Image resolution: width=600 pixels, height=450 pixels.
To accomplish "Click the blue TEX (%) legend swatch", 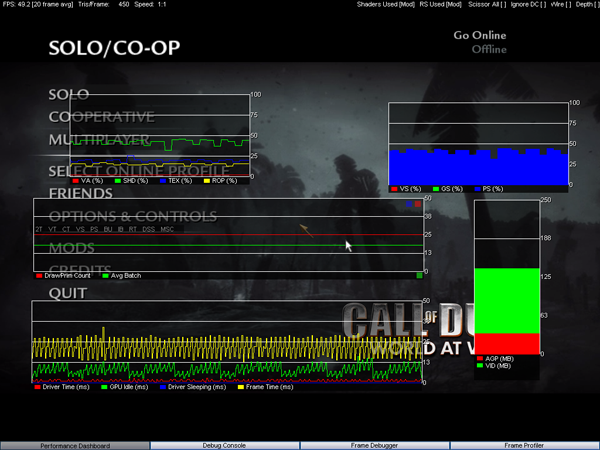I will point(163,181).
